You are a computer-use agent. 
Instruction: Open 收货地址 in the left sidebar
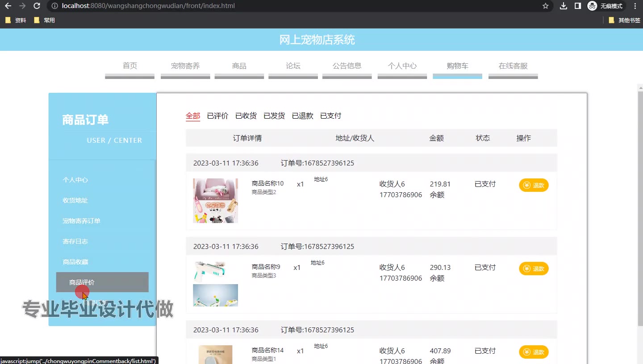75,201
